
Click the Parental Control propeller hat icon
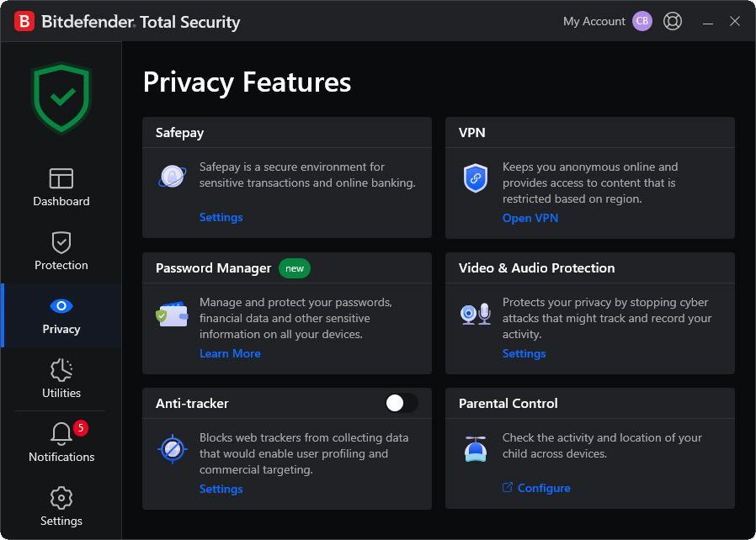(476, 448)
